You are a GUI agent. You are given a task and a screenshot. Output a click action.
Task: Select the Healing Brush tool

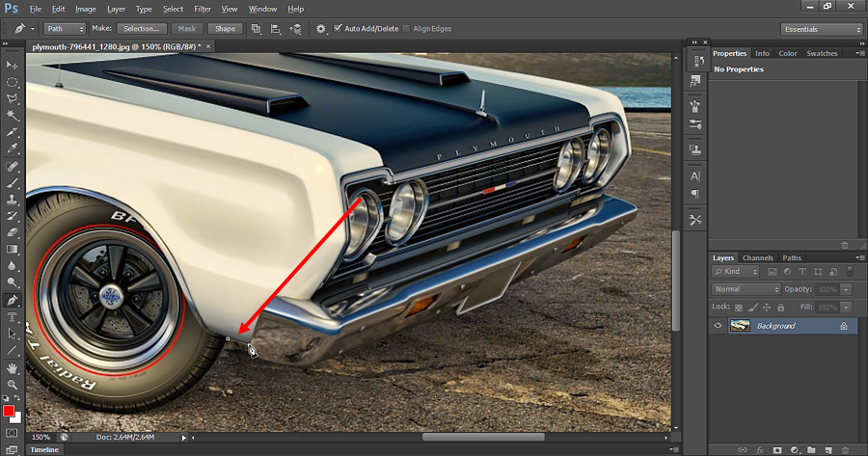click(12, 166)
